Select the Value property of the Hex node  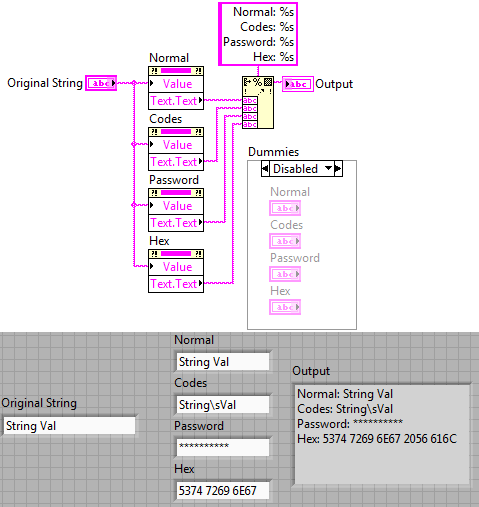pos(176,267)
